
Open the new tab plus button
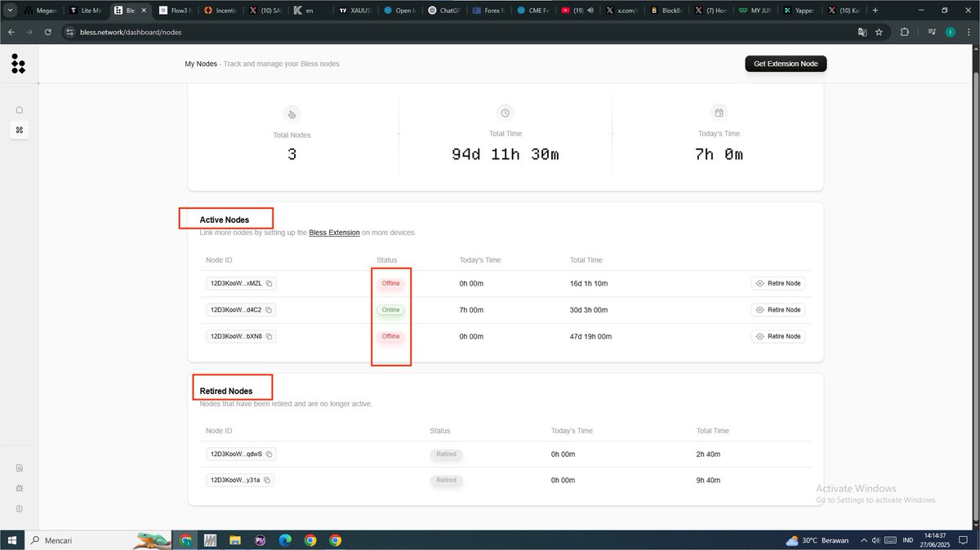pos(875,11)
